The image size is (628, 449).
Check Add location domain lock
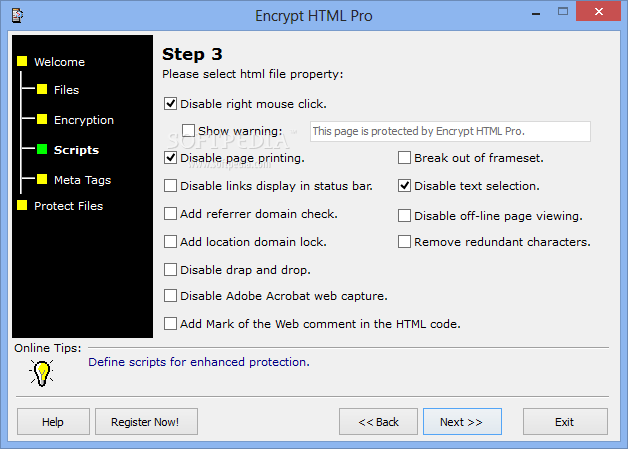(x=171, y=242)
